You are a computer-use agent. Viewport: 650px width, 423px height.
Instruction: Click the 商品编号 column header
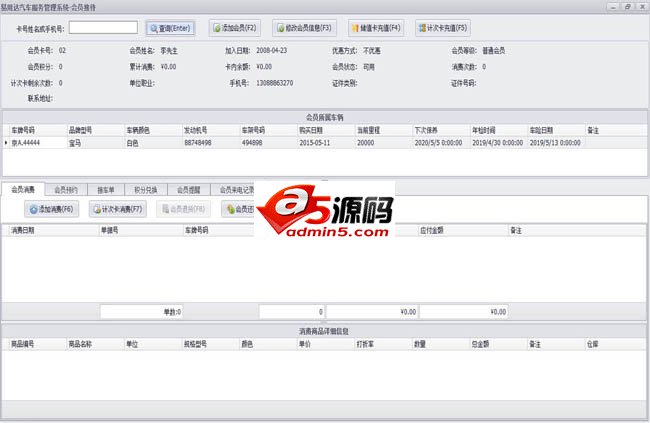(38, 344)
